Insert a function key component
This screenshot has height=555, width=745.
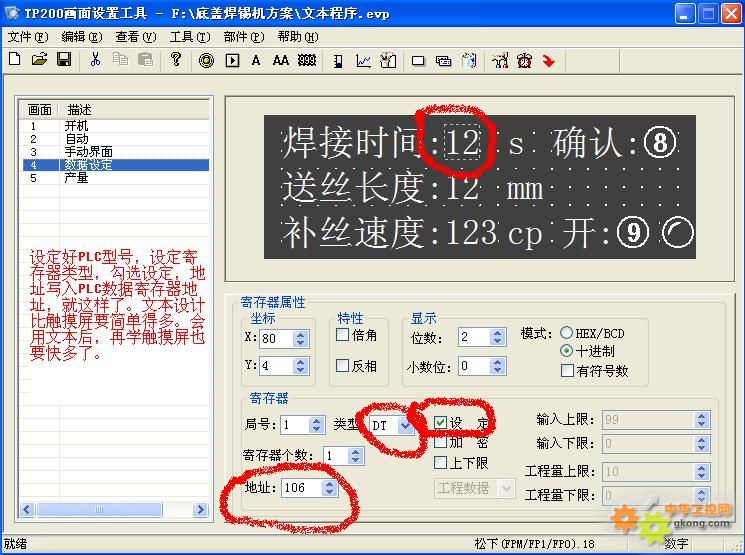[x=232, y=60]
